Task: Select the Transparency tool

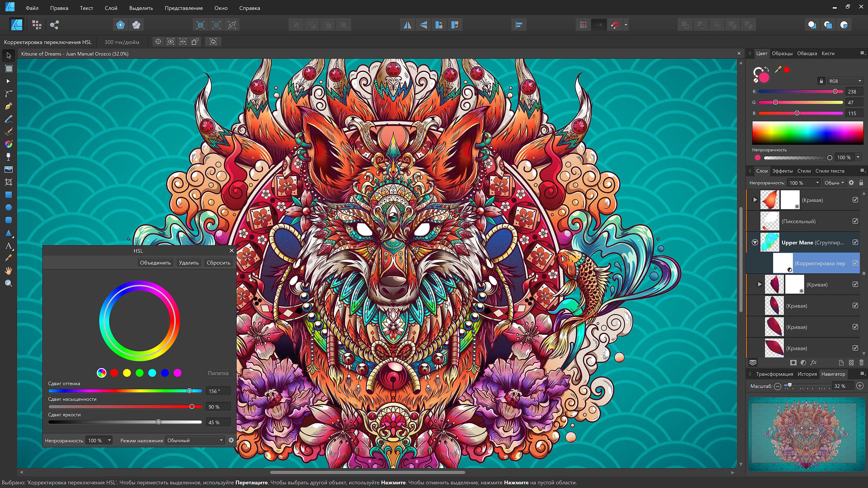Action: click(9, 157)
